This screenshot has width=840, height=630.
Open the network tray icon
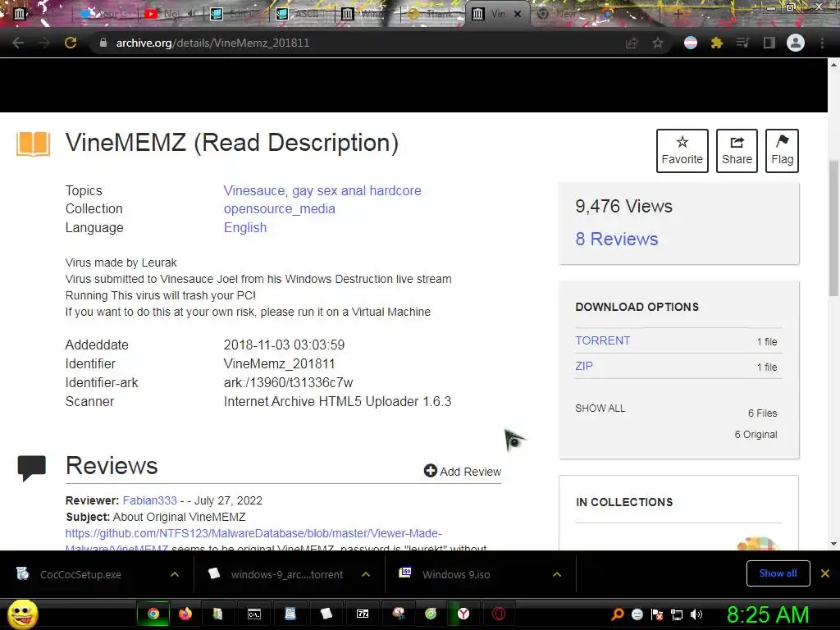(677, 614)
